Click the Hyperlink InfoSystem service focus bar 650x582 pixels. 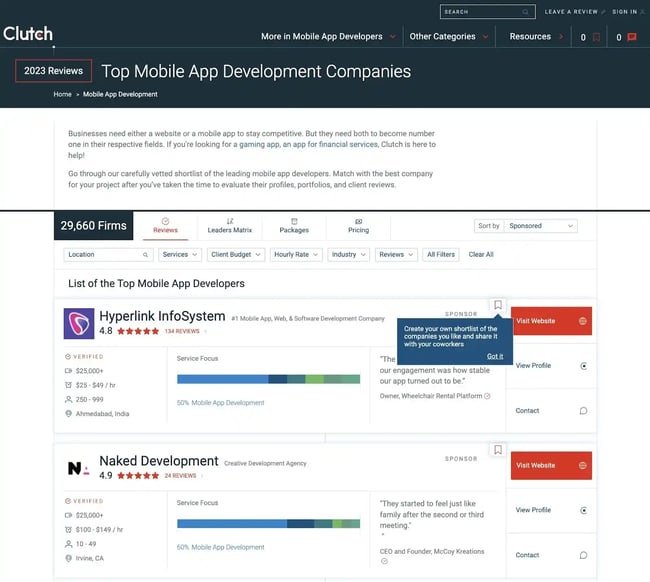coord(268,379)
